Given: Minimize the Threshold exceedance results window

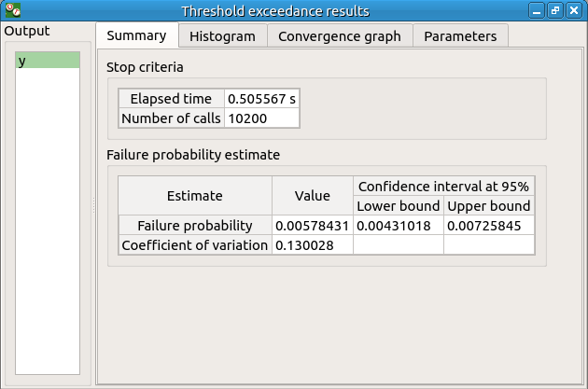Looking at the screenshot, I should pyautogui.click(x=537, y=11).
